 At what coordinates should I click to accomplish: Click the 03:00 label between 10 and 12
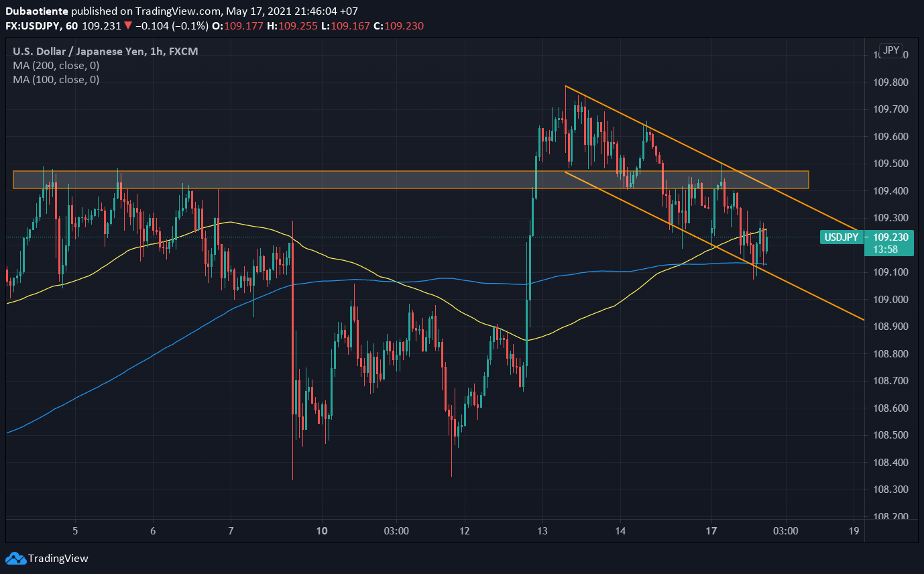[396, 530]
